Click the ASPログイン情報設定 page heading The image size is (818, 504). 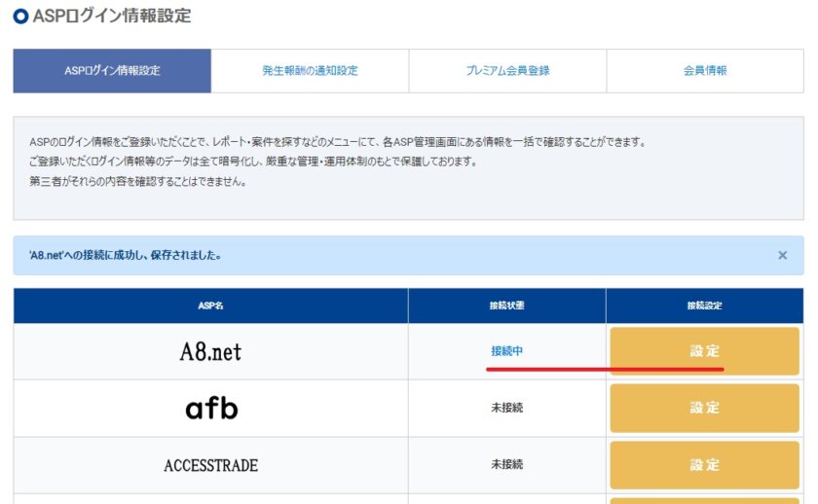(x=112, y=16)
